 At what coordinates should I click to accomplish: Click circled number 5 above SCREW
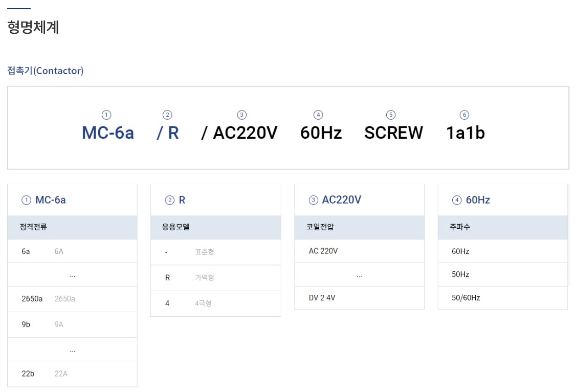391,115
